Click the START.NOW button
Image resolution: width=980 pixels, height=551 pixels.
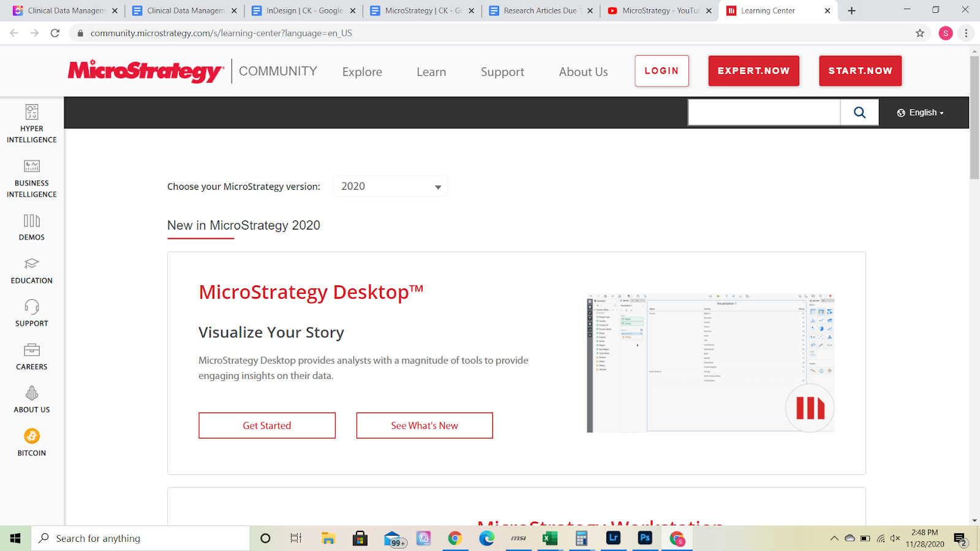(860, 71)
